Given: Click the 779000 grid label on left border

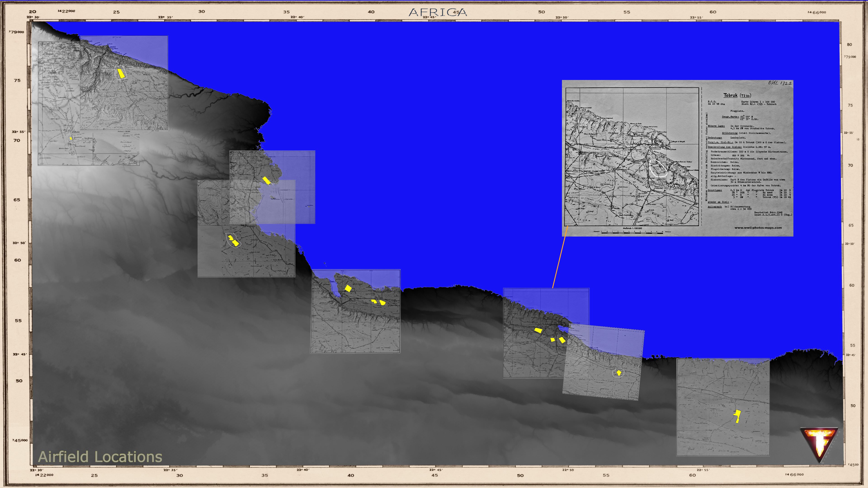Looking at the screenshot, I should (x=17, y=32).
